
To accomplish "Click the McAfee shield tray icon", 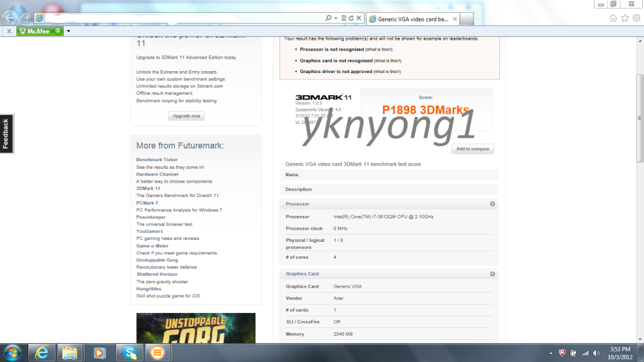I will (x=562, y=353).
